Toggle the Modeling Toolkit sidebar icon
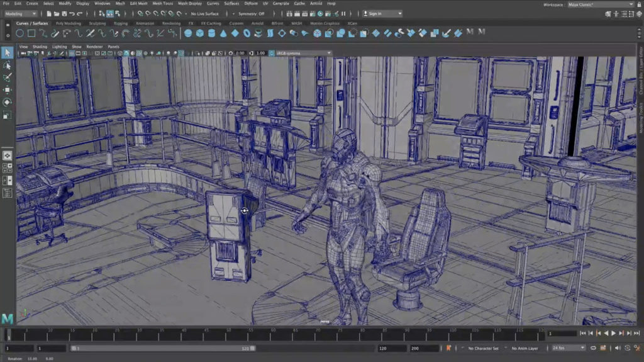Image resolution: width=644 pixels, height=362 pixels. (x=608, y=14)
